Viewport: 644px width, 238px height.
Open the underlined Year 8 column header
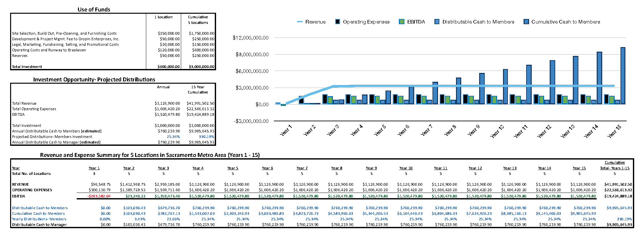point(337,168)
